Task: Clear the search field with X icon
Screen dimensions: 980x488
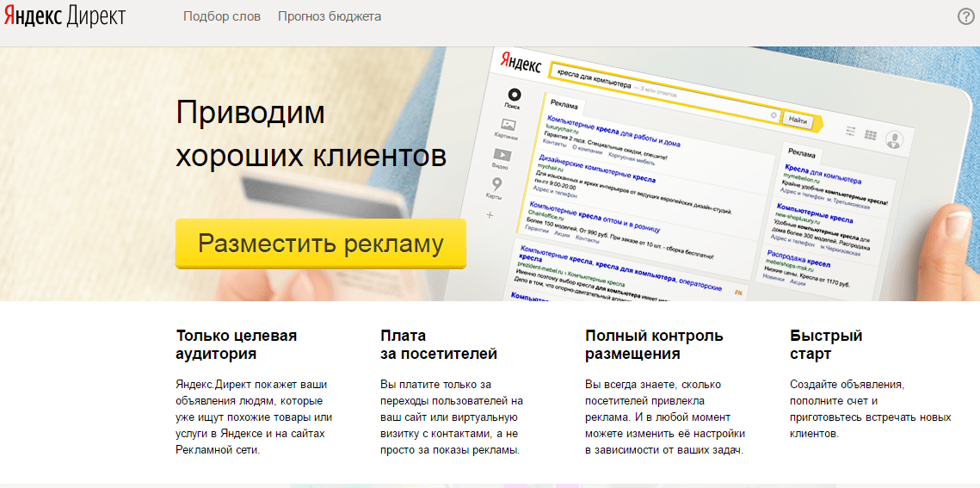Action: click(773, 114)
